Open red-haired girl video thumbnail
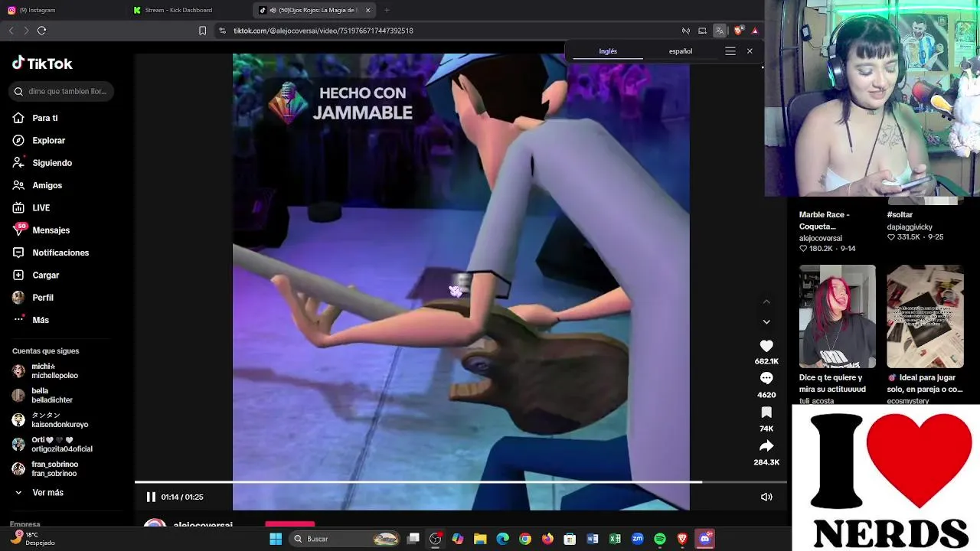 point(838,316)
